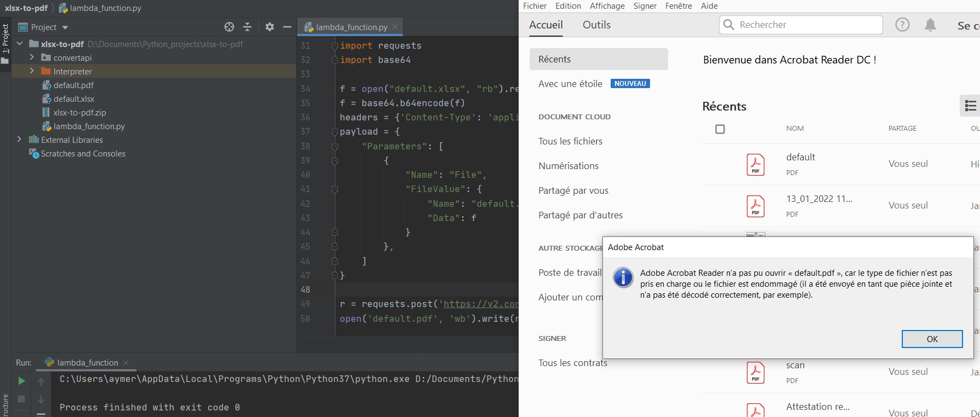The width and height of the screenshot is (980, 417).
Task: Toggle the select-all checkbox in Recents table
Action: (x=720, y=129)
